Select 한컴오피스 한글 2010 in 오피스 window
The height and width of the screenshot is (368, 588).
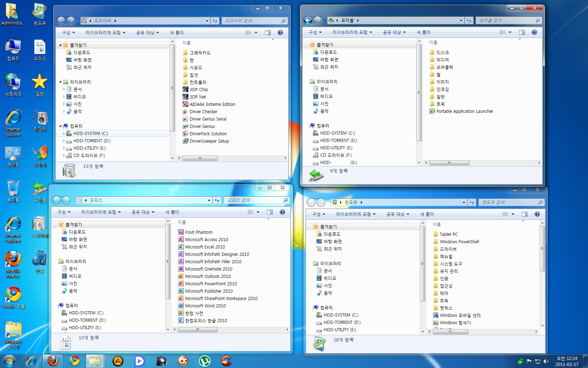click(x=203, y=320)
